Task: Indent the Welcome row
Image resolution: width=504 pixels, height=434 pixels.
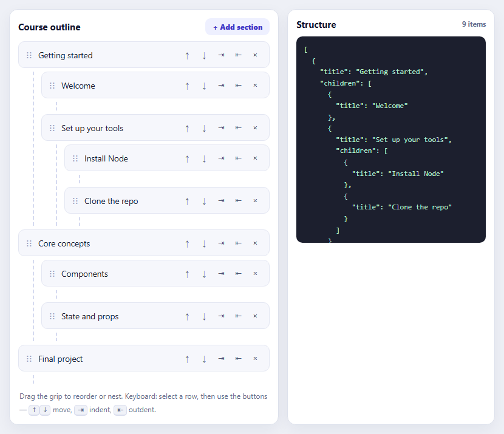Action: [221, 86]
